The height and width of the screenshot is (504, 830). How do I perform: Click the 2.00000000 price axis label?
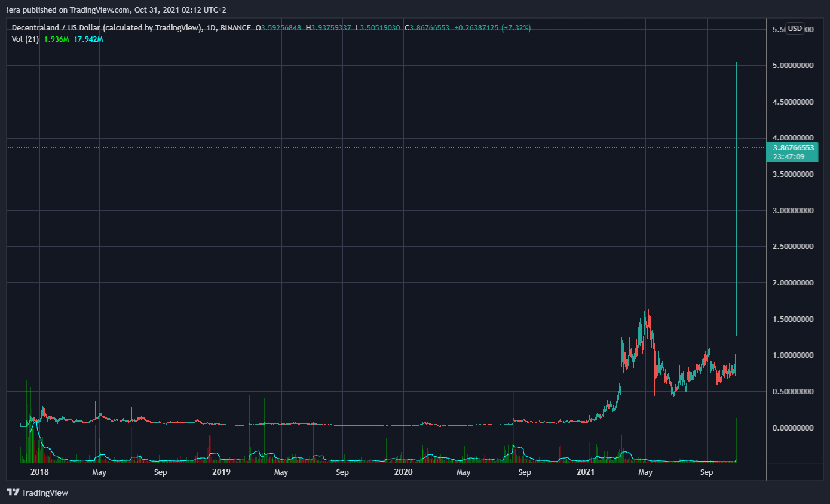pos(792,283)
